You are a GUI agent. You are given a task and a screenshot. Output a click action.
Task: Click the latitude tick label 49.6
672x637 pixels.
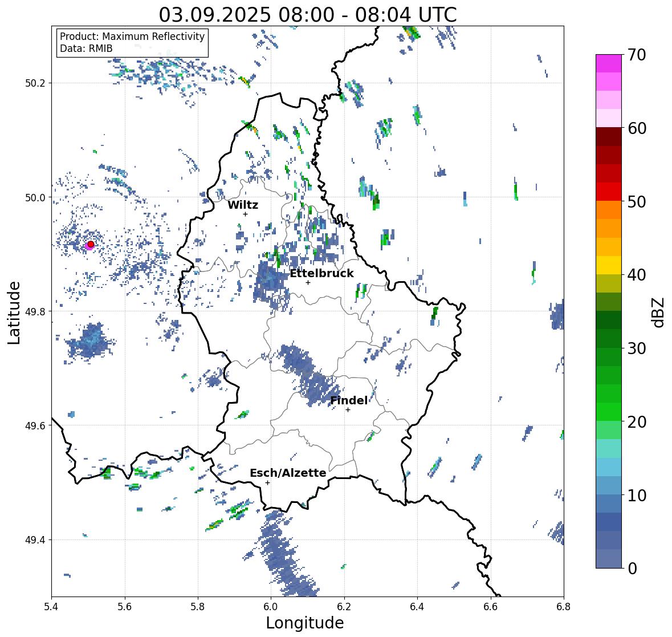coord(35,425)
